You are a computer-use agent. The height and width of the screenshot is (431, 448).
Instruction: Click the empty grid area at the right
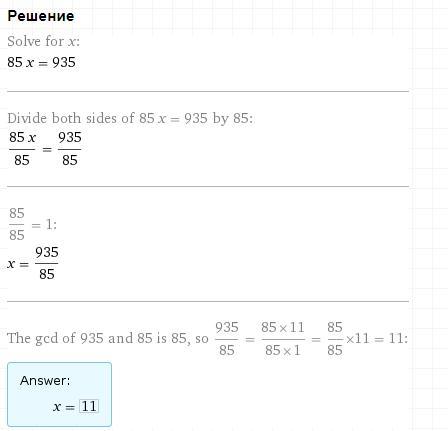click(x=430, y=200)
